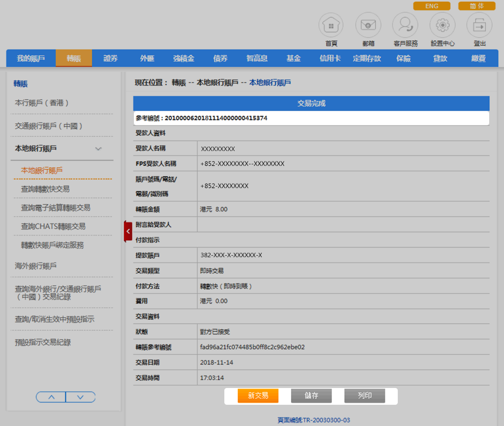This screenshot has width=504, height=426.
Task: Open the 證券 securities tab
Action: pyautogui.click(x=110, y=58)
